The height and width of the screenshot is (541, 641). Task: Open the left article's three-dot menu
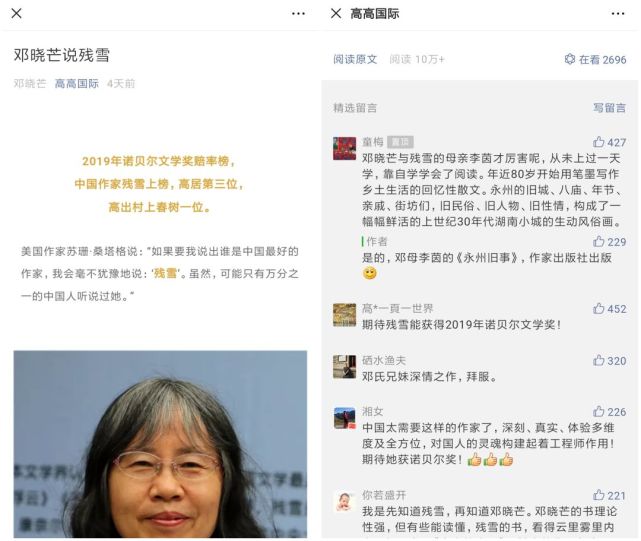click(x=298, y=14)
